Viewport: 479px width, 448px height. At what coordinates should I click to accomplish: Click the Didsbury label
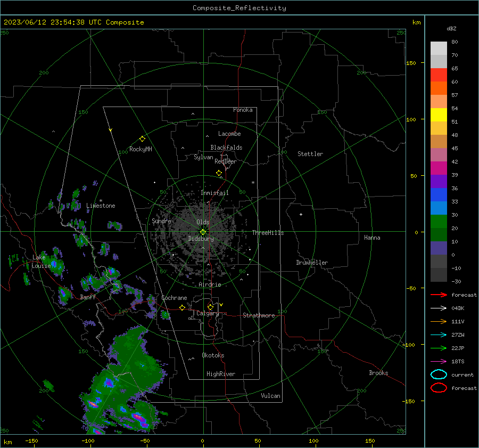pos(201,239)
